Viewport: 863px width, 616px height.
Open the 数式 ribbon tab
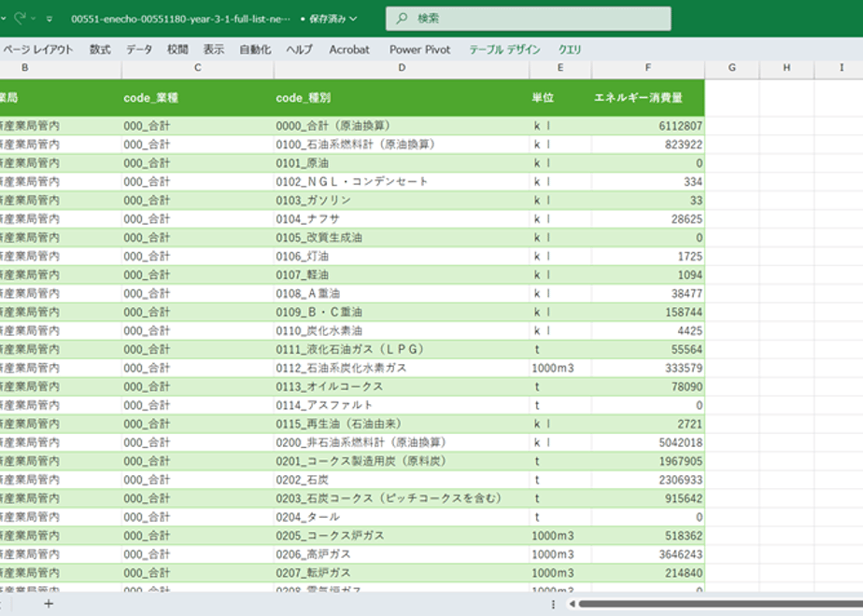pos(100,49)
